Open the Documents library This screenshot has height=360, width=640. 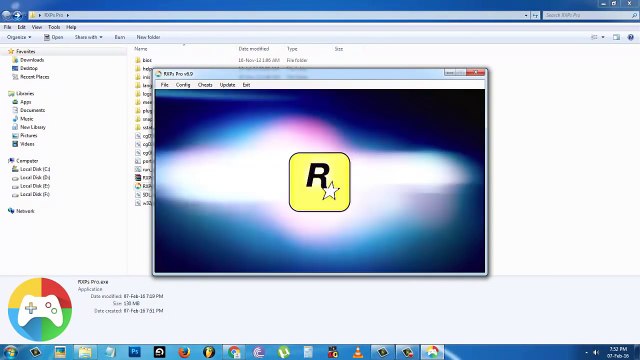[32, 110]
